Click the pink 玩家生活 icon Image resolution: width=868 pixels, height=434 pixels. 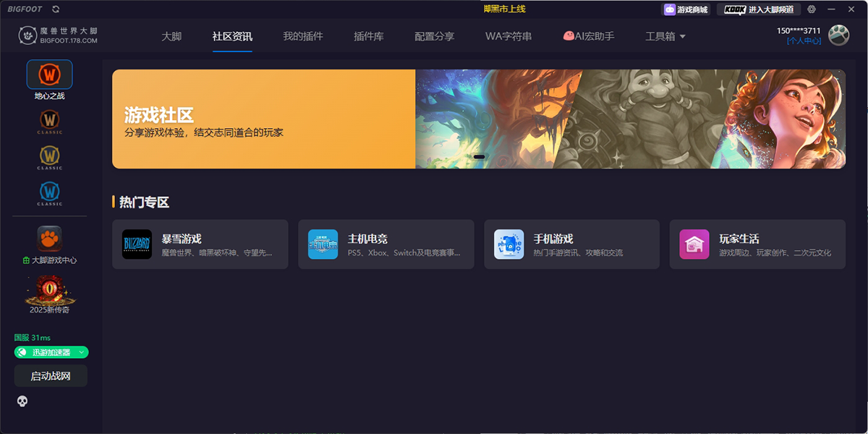tap(694, 244)
